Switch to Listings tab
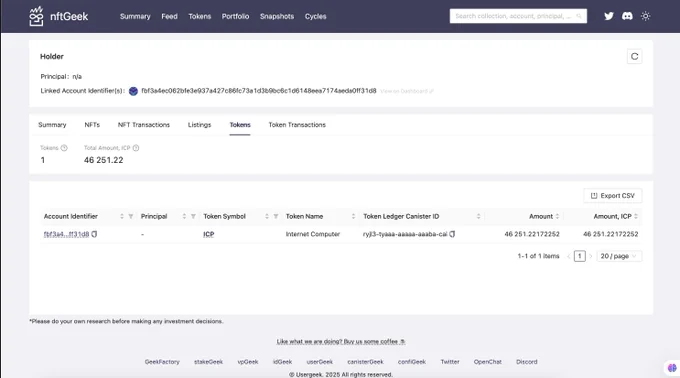 point(199,125)
